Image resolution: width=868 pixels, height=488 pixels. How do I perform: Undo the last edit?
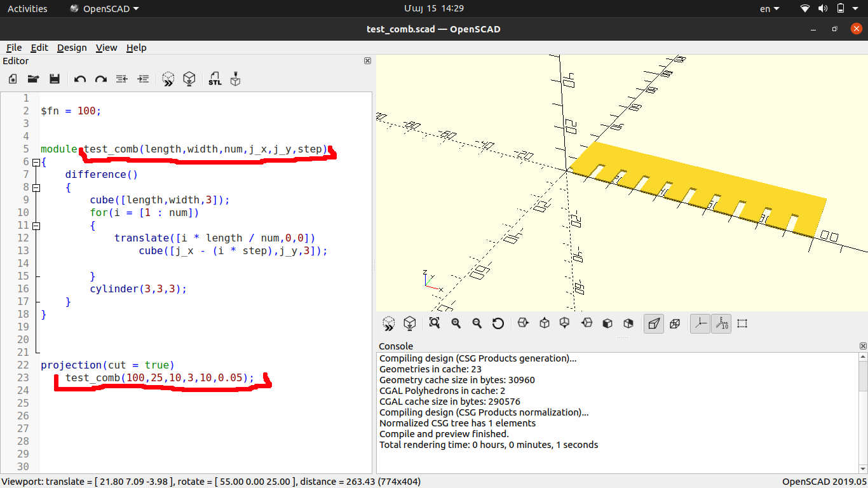pos(80,79)
